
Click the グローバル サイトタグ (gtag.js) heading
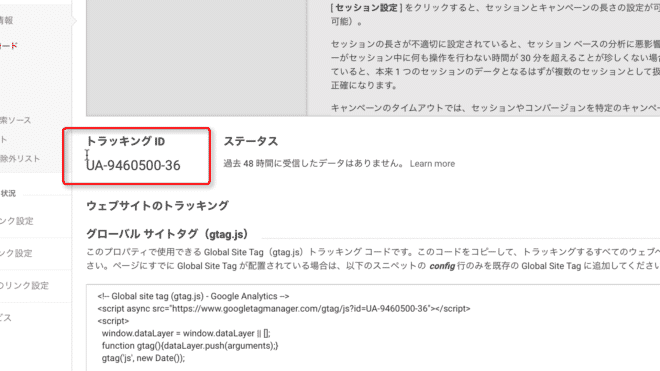(167, 234)
